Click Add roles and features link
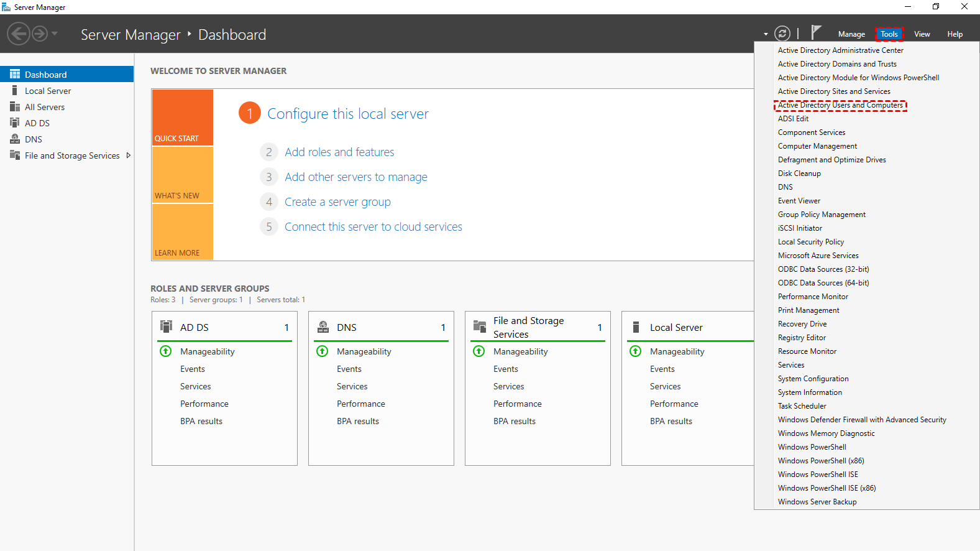 (x=339, y=152)
